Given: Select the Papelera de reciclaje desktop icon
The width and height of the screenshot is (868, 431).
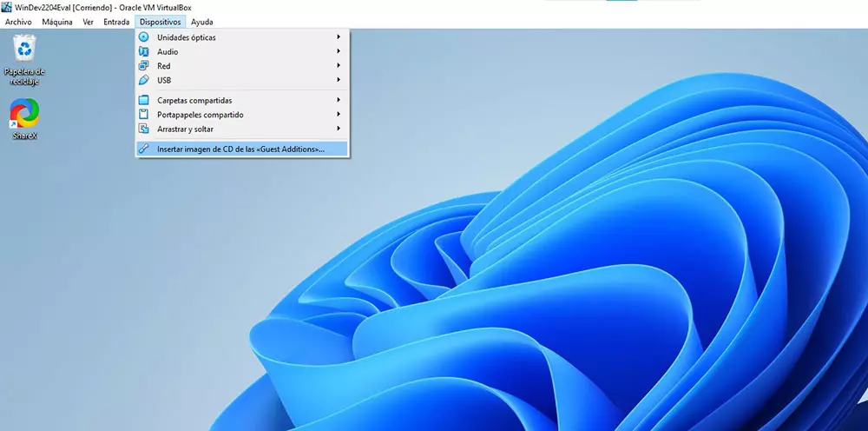Looking at the screenshot, I should click(24, 48).
